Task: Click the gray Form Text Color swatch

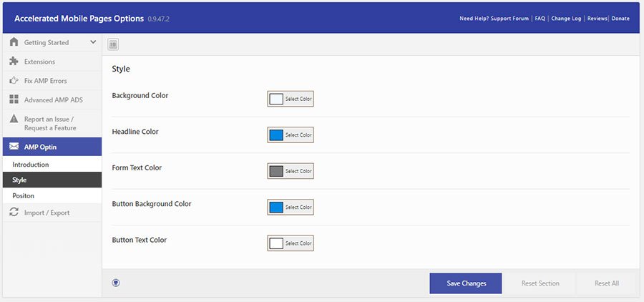Action: coord(276,171)
